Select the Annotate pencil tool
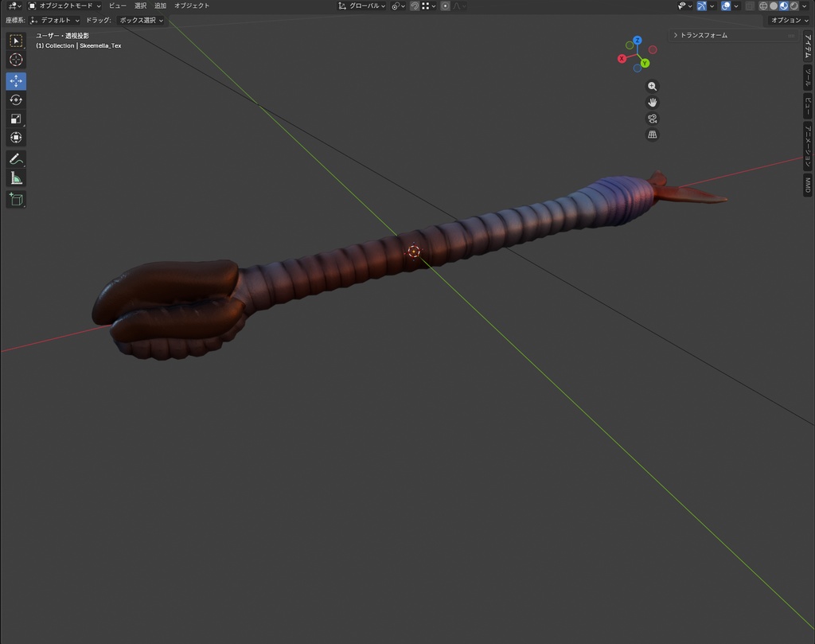This screenshot has height=644, width=815. (16, 159)
